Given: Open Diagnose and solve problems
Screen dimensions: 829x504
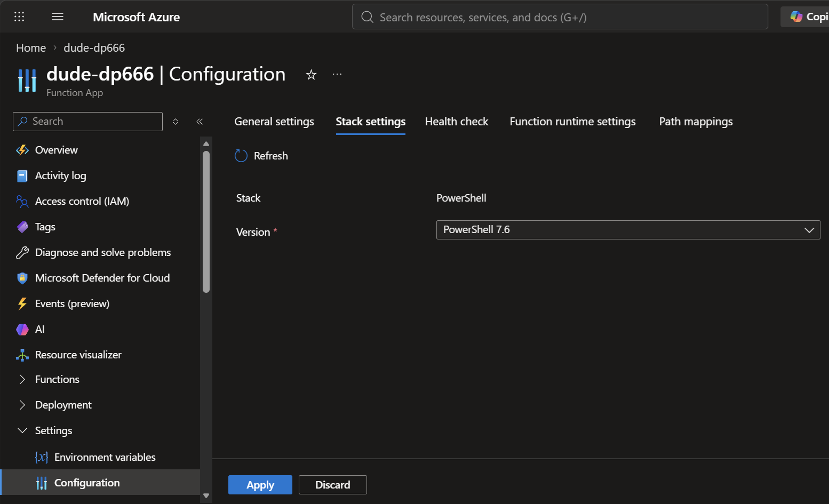Looking at the screenshot, I should (103, 252).
